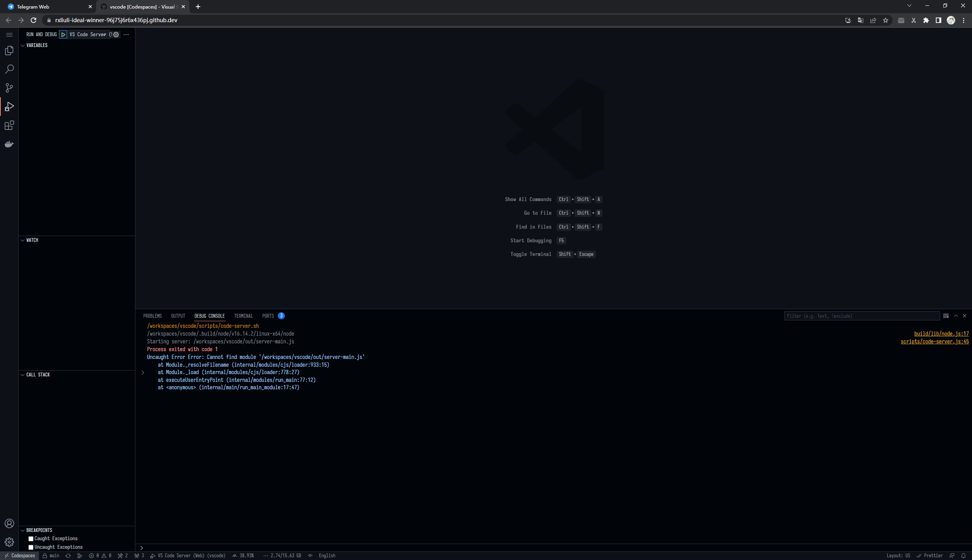972x560 pixels.
Task: Expand the Module._load stack frame in debug console
Action: (143, 372)
